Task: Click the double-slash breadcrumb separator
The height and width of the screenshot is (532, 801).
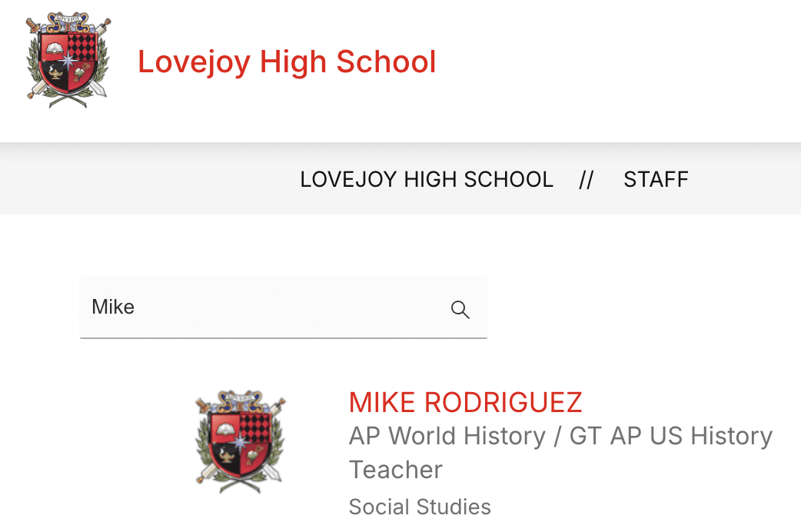Action: (587, 180)
